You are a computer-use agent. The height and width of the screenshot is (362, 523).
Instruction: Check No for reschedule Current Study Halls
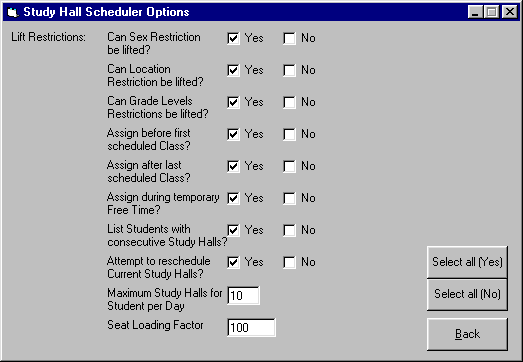tap(289, 263)
